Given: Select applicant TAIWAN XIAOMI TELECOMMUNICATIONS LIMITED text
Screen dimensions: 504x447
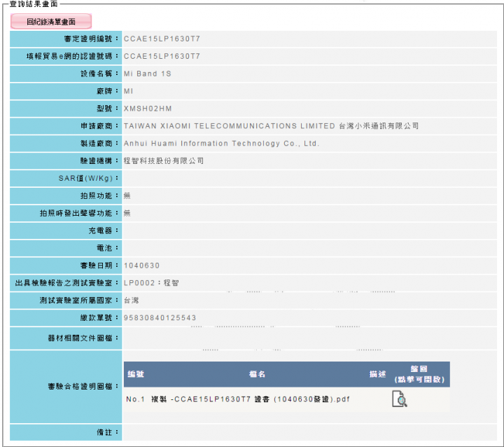Looking at the screenshot, I should (230, 126).
